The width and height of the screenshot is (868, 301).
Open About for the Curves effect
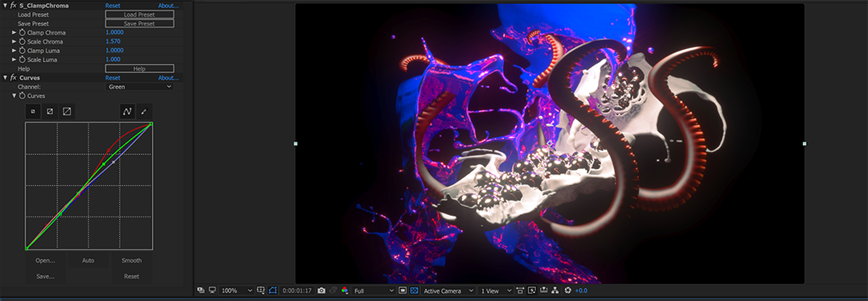(168, 77)
